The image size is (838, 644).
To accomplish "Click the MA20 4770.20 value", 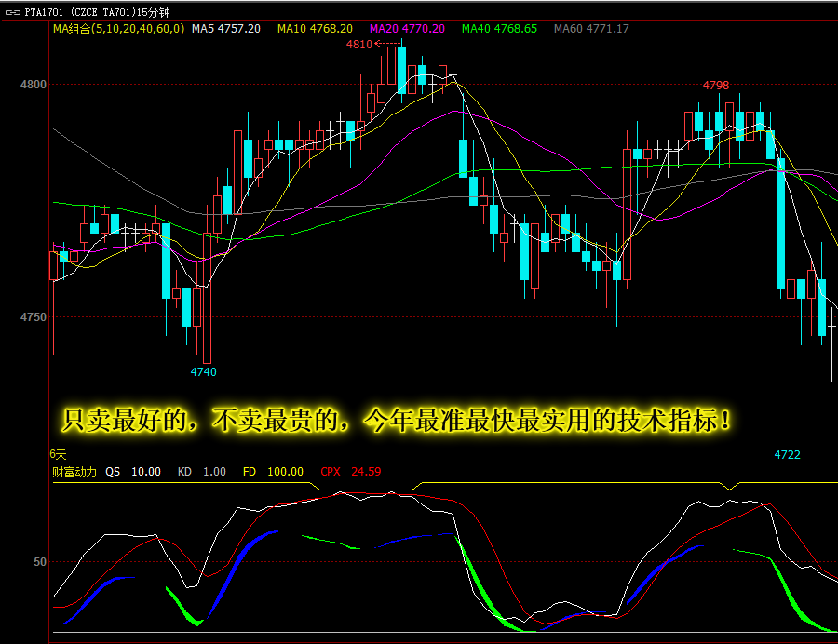I will 407,29.
